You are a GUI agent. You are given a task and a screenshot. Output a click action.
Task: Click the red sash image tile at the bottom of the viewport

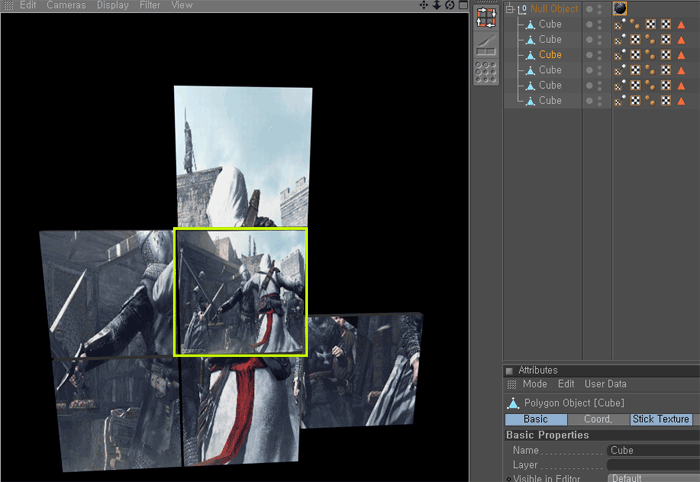[x=241, y=411]
